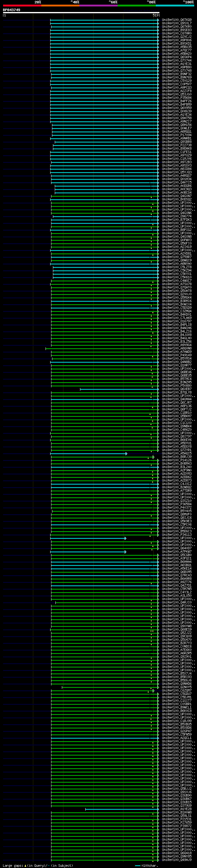Open hit UniRef100_B4FFZ6
Viewport: 197px width, 868px height.
pyautogui.click(x=177, y=101)
